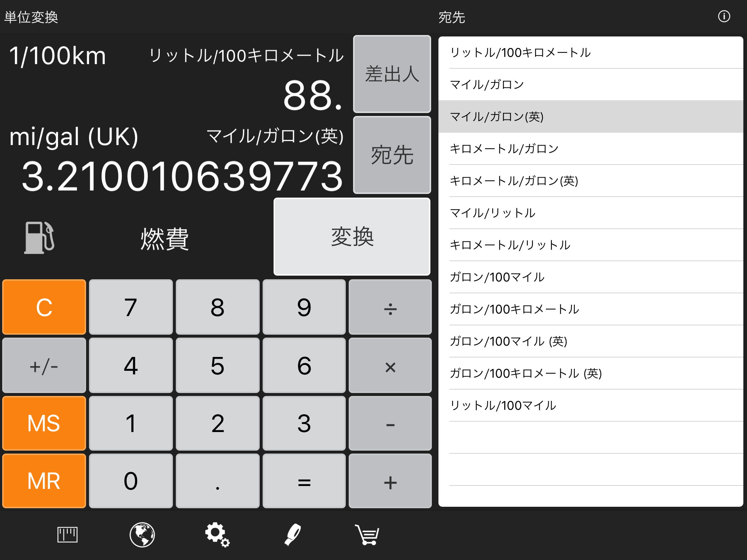Tap the globe icon in bottom bar
Image resolution: width=747 pixels, height=560 pixels.
point(142,535)
